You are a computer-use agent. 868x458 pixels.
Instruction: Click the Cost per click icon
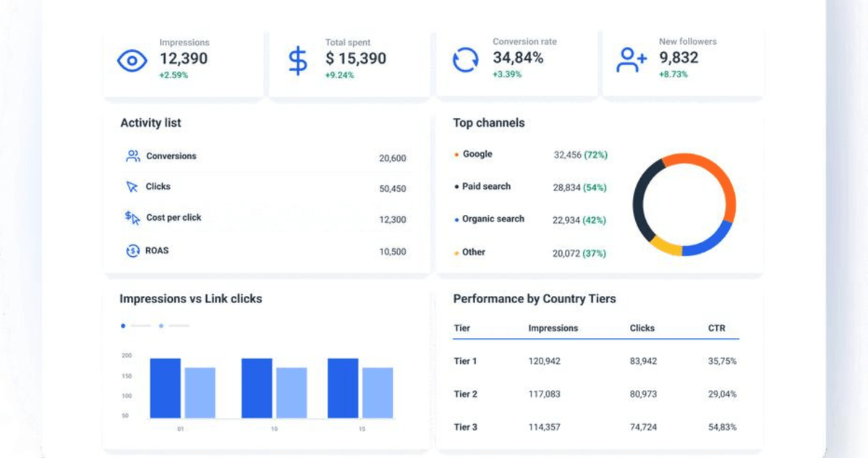point(132,217)
